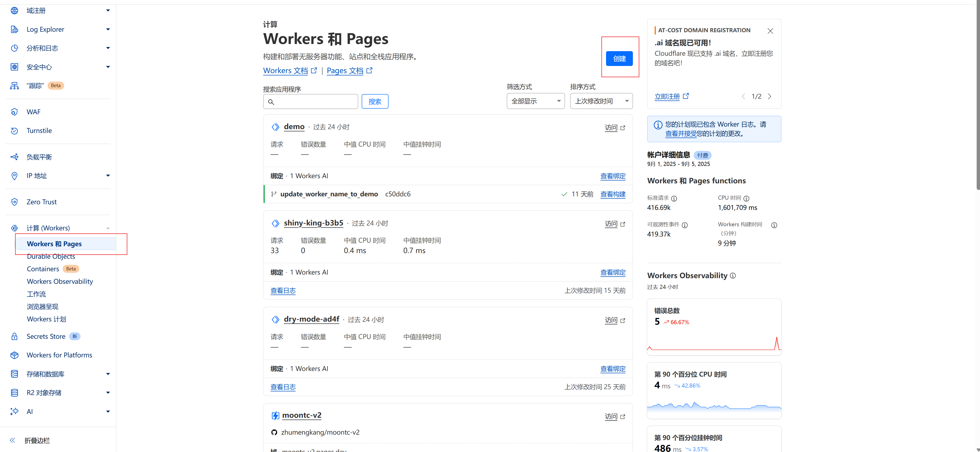Expand the 分析和日志 menu arrow
Viewport: 980px width, 452px height.
tap(108, 48)
